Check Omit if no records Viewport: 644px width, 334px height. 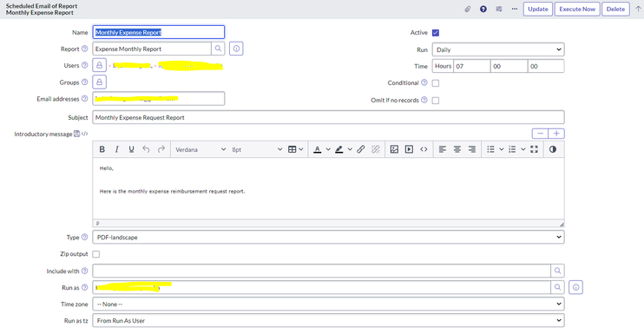click(436, 100)
